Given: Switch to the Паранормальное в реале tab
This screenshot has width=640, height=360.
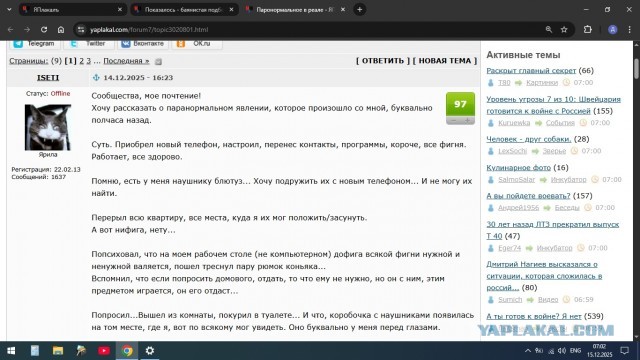Looking at the screenshot, I should pos(295,9).
